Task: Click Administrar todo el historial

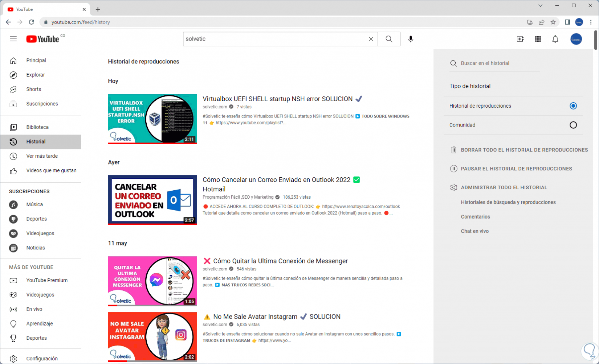Action: (498, 187)
